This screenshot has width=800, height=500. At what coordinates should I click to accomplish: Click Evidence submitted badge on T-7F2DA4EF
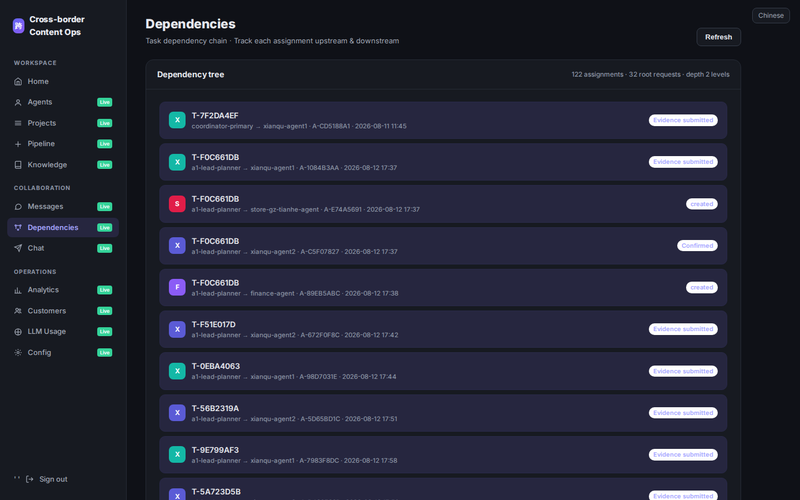[x=683, y=120]
